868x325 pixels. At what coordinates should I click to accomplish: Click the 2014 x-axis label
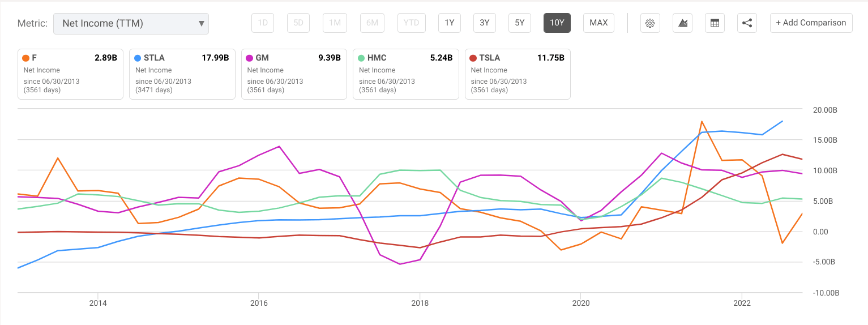[x=98, y=303]
